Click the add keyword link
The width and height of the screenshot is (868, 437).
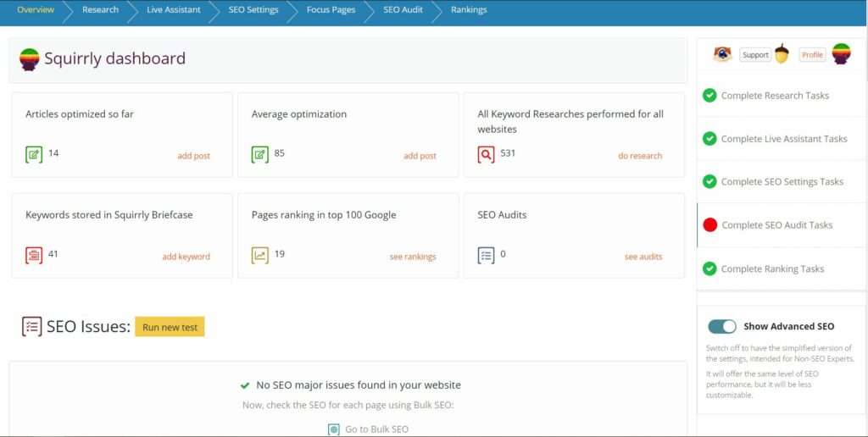[186, 257]
